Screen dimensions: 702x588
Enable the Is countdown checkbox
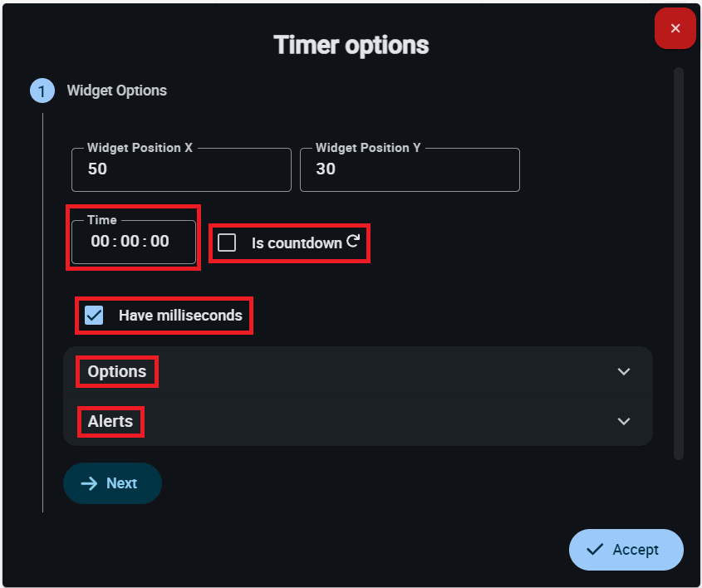coord(227,243)
